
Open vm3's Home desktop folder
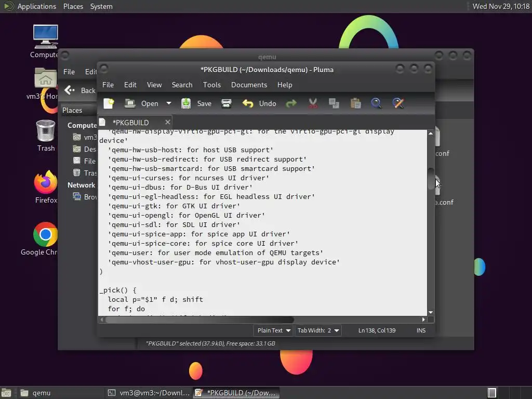pos(45,84)
